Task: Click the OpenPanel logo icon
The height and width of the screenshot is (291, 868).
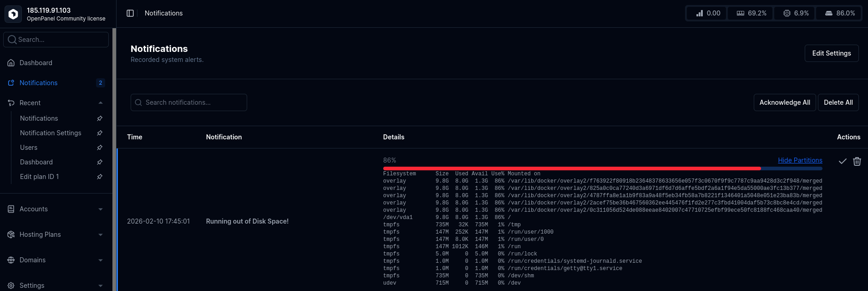Action: coord(13,14)
